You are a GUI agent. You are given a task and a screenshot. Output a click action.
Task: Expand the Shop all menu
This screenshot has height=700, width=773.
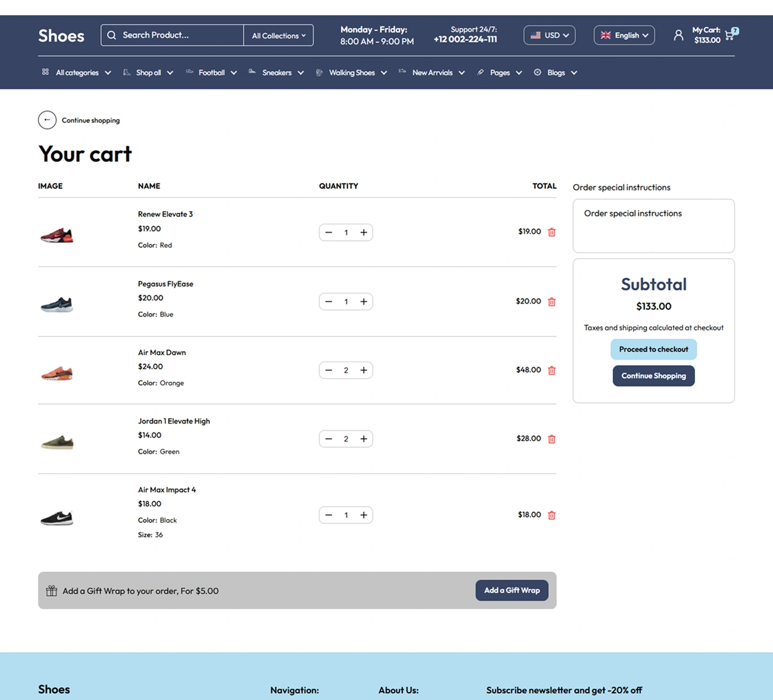pos(148,72)
